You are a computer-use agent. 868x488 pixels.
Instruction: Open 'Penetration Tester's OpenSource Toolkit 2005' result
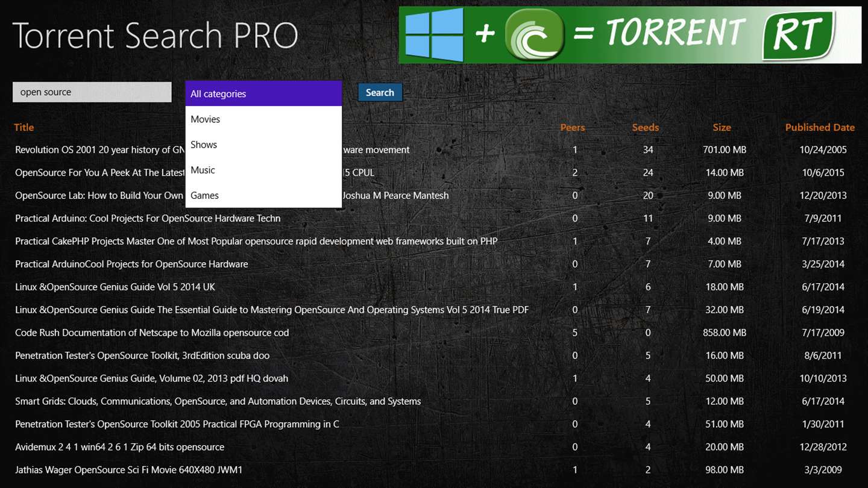pyautogui.click(x=177, y=424)
